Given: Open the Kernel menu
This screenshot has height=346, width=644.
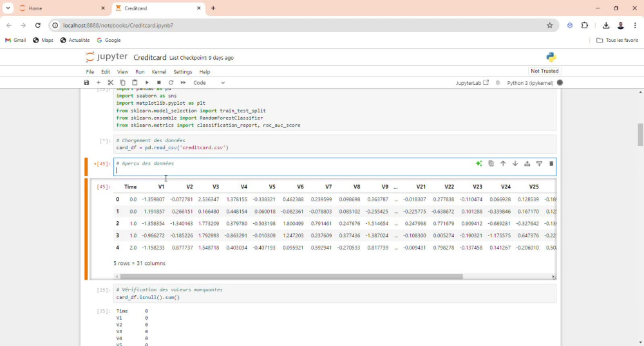Looking at the screenshot, I should click(159, 72).
